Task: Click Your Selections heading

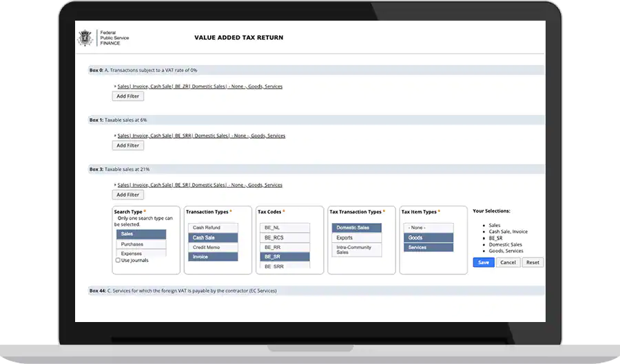Action: tap(491, 211)
